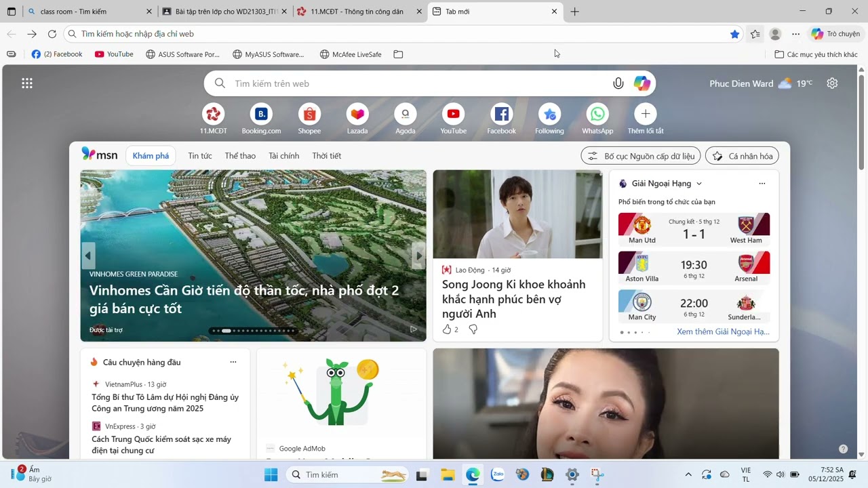Open the Facebook quick link tile
This screenshot has width=868, height=488.
[502, 119]
